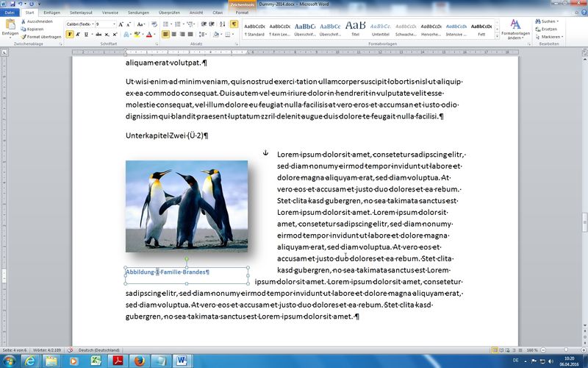Apply strikethrough formatting

coord(98,35)
